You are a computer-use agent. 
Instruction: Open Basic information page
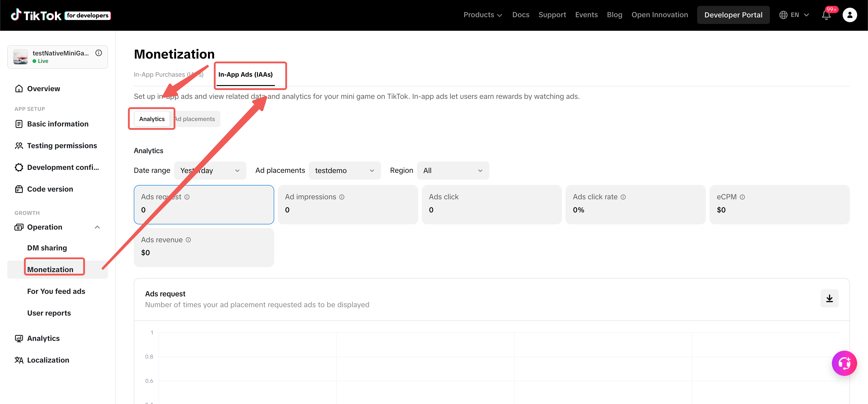pos(58,124)
